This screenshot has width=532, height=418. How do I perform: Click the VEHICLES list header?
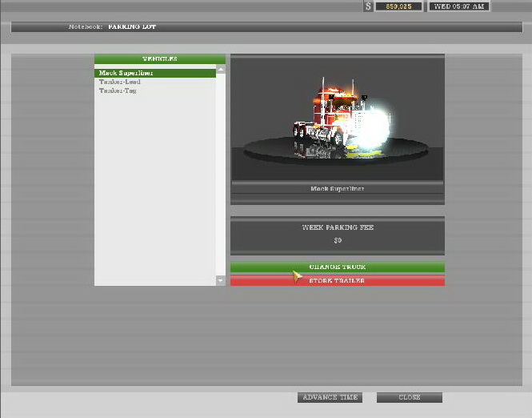(160, 58)
